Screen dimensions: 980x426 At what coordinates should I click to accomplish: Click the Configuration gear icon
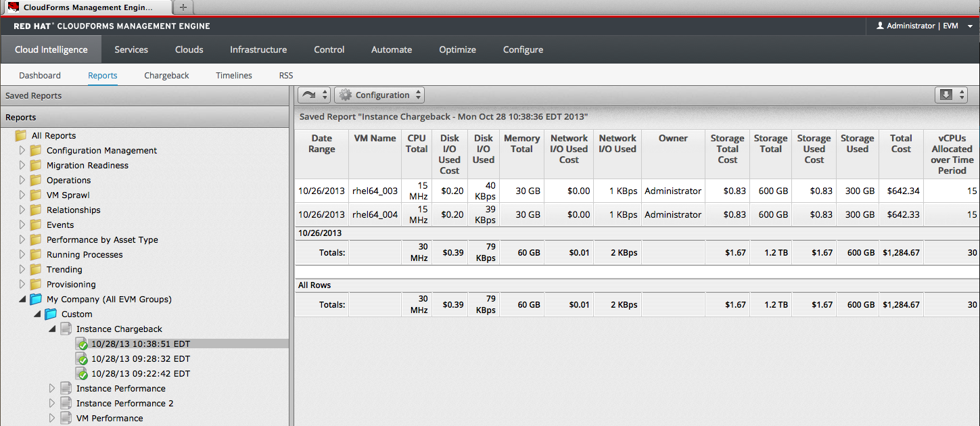(x=345, y=95)
